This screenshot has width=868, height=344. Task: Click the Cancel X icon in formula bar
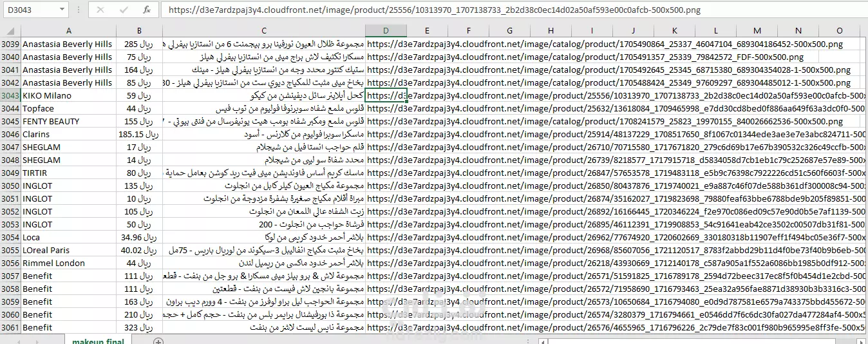pyautogui.click(x=100, y=10)
